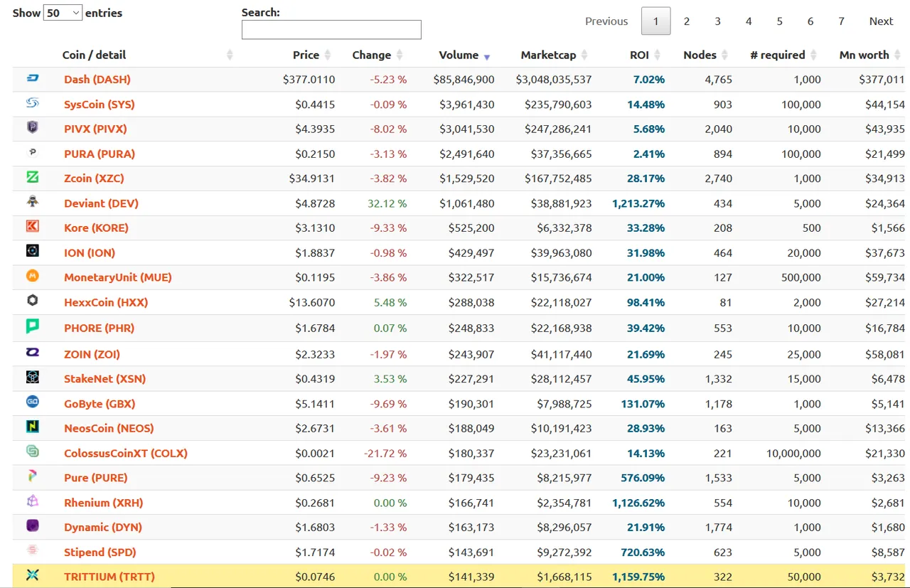Sort the table by Mn worth column
The width and height of the screenshot is (910, 588).
[870, 55]
